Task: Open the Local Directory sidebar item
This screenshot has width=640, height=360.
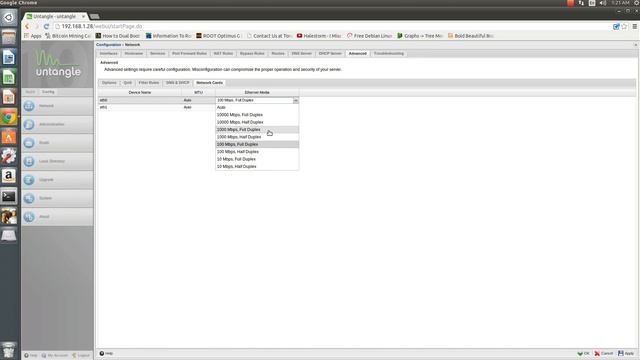Action: click(58, 161)
